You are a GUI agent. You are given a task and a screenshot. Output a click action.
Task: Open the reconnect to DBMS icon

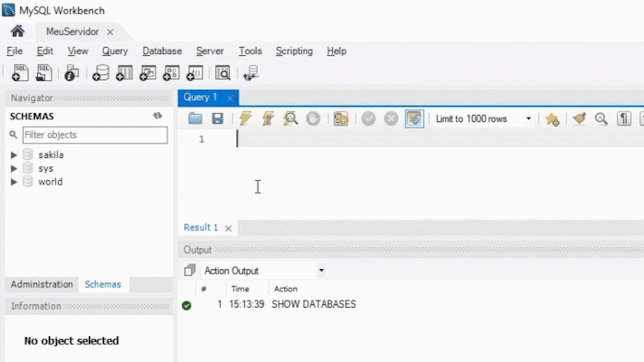coord(250,73)
